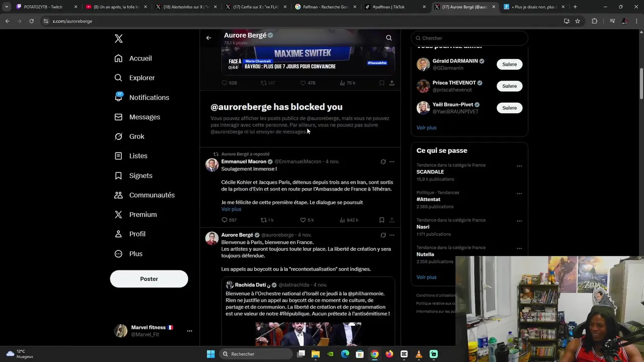Click the Poster button

tap(149, 279)
